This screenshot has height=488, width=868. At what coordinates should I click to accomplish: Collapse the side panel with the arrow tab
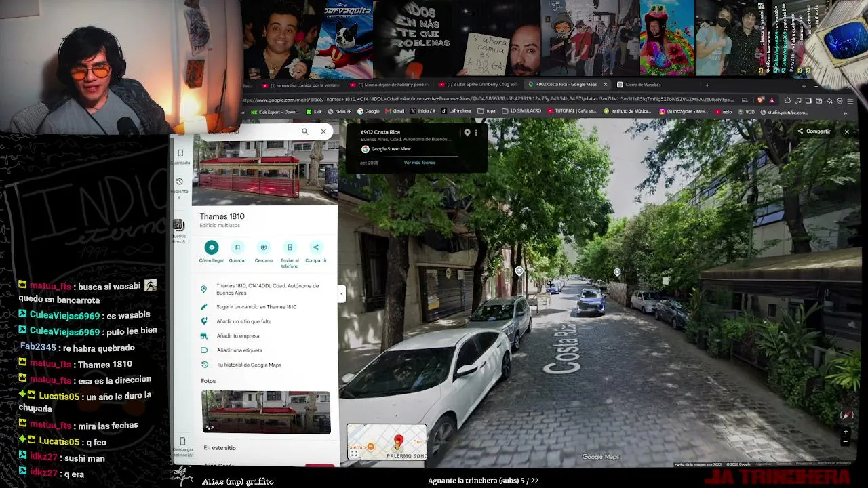(x=342, y=293)
